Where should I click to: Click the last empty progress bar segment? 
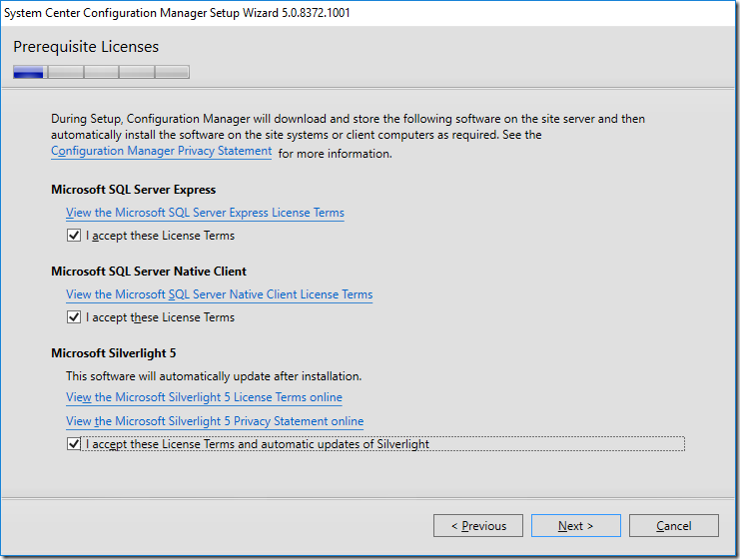point(172,72)
